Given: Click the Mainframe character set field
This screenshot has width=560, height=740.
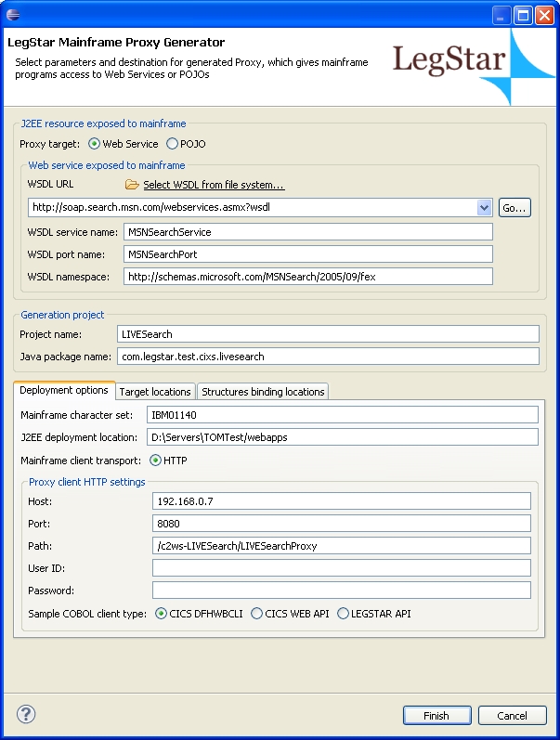Looking at the screenshot, I should (343, 415).
